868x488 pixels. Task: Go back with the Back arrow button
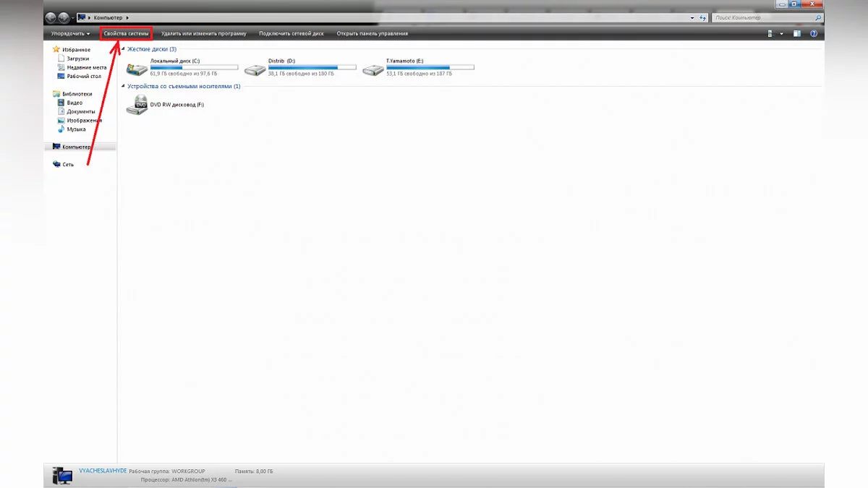(51, 17)
